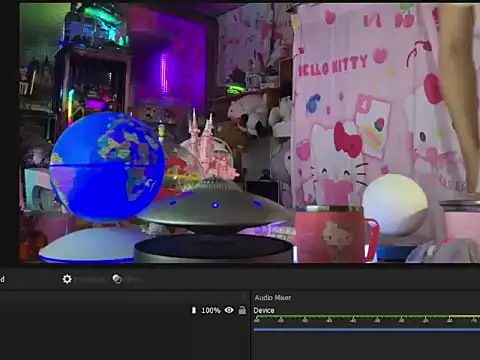480x360 pixels.
Task: Select the Audio Mixer panel title
Action: (x=273, y=297)
